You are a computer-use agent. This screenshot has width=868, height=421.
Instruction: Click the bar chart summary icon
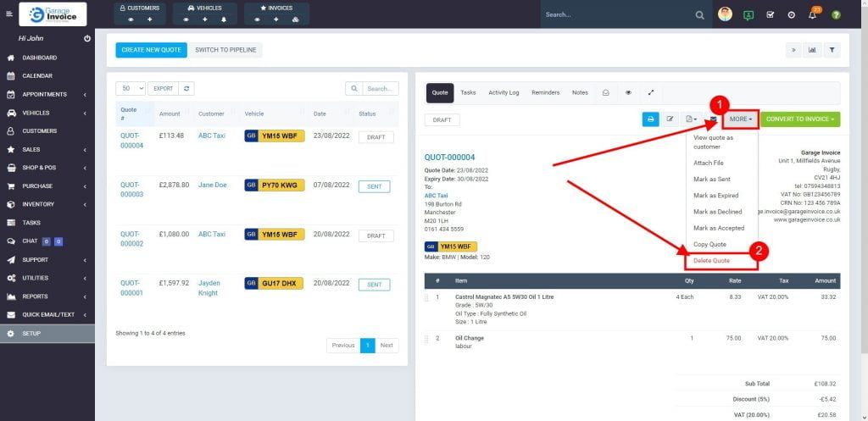pos(812,50)
